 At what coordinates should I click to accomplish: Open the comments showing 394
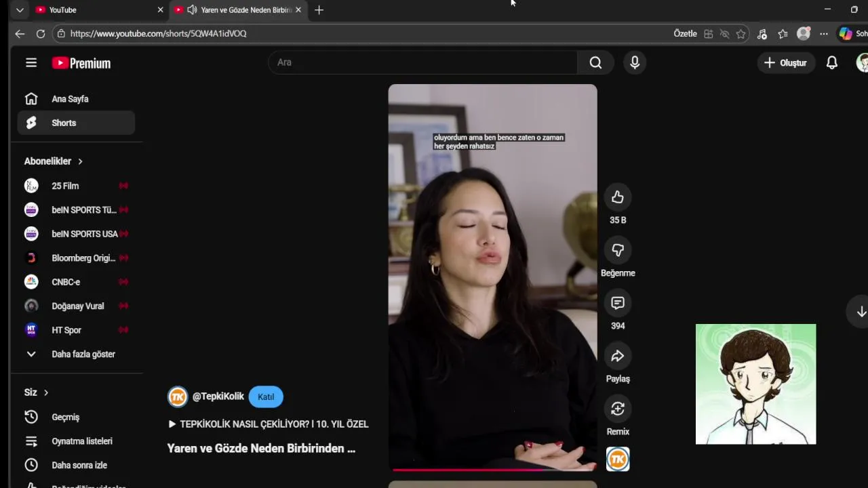[617, 303]
